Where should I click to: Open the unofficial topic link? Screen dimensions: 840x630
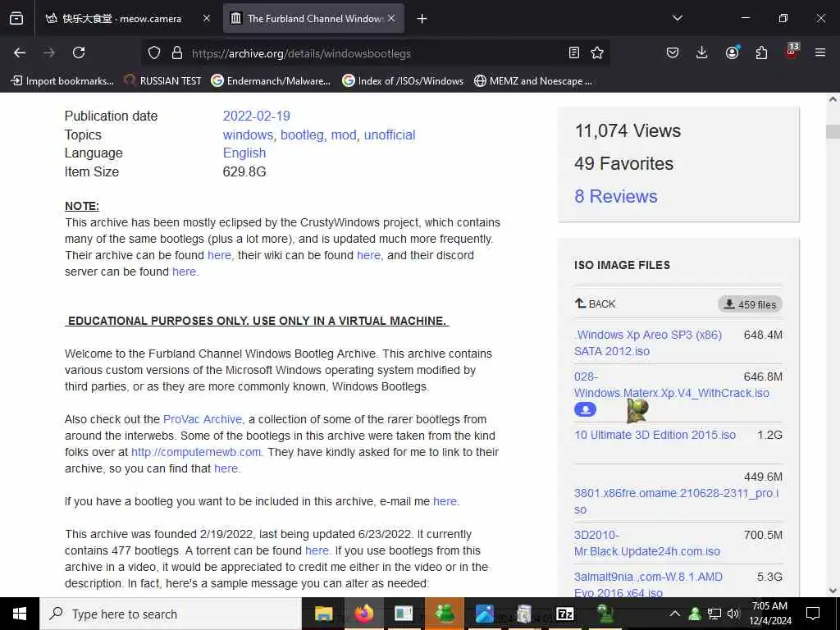click(x=390, y=135)
